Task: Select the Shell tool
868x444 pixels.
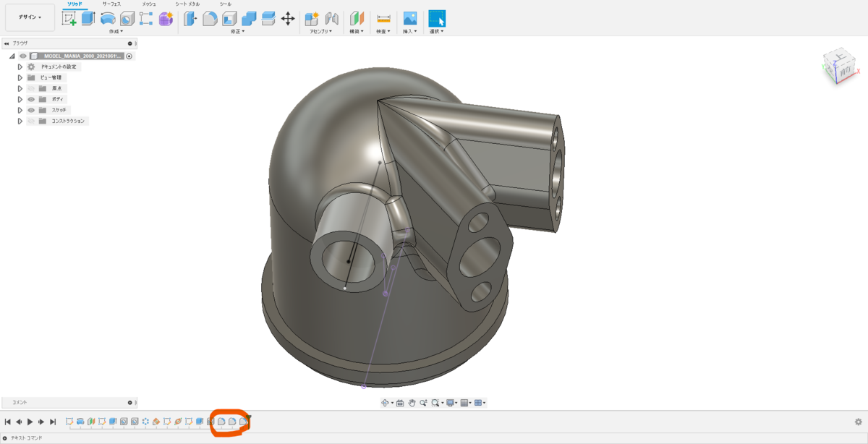Action: [x=229, y=19]
